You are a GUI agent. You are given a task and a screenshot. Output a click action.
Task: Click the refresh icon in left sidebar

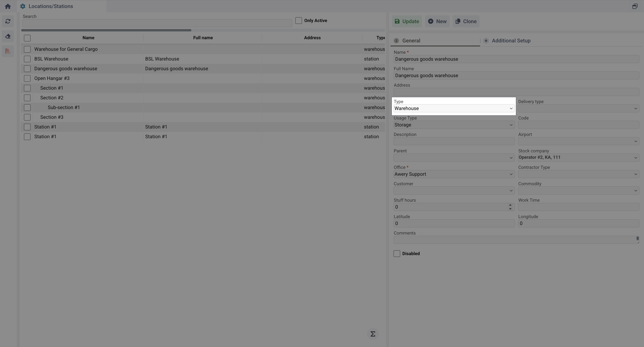(8, 21)
